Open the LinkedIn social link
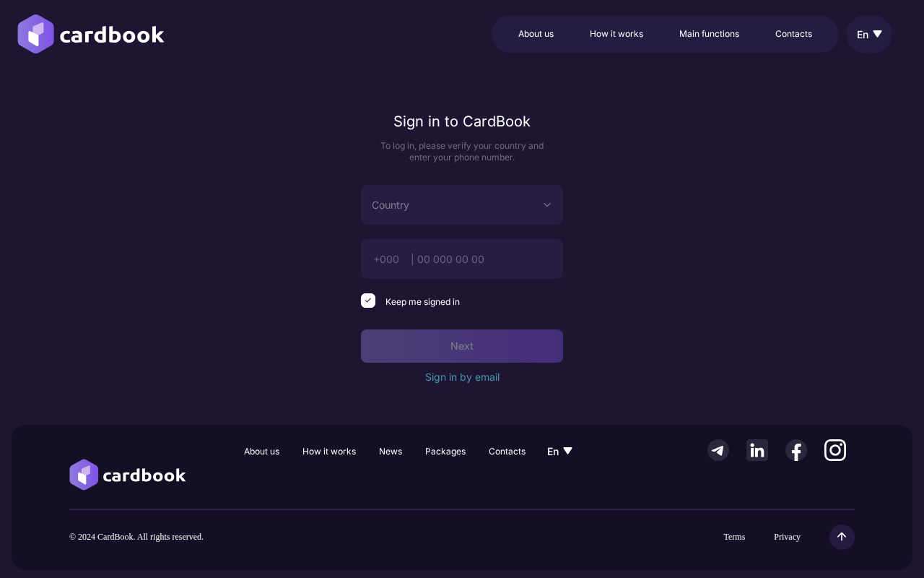924x578 pixels. 757,450
